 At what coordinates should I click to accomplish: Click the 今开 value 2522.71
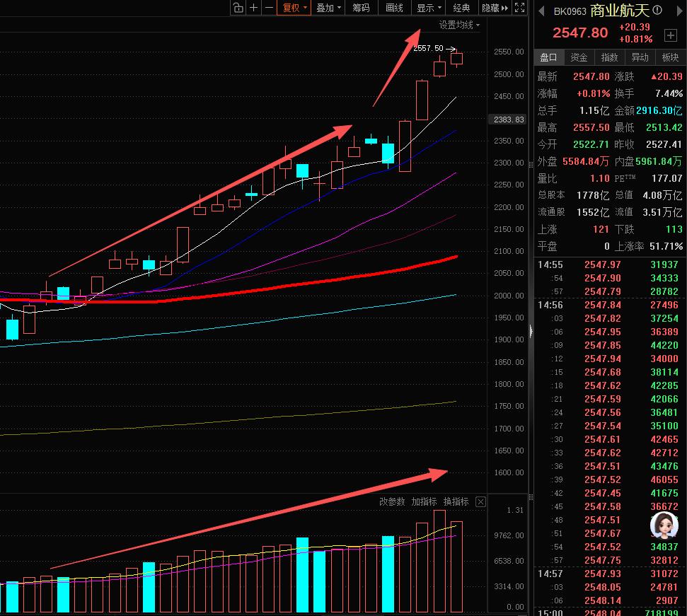click(591, 144)
